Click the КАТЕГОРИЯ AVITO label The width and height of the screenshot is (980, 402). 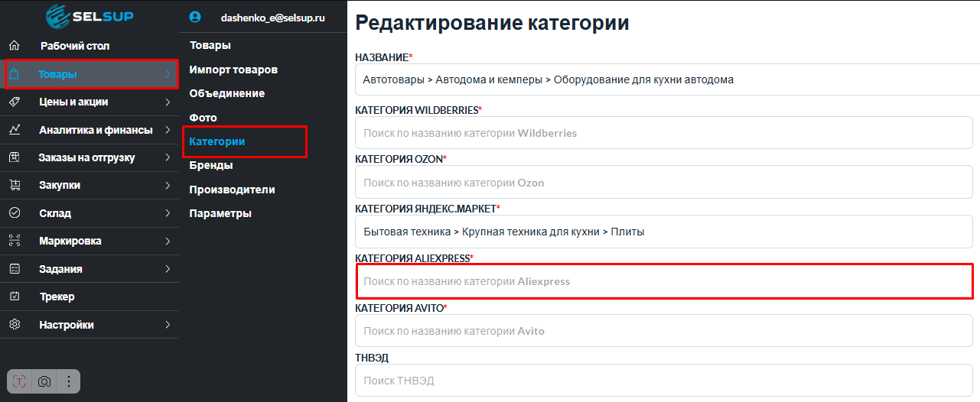(402, 307)
